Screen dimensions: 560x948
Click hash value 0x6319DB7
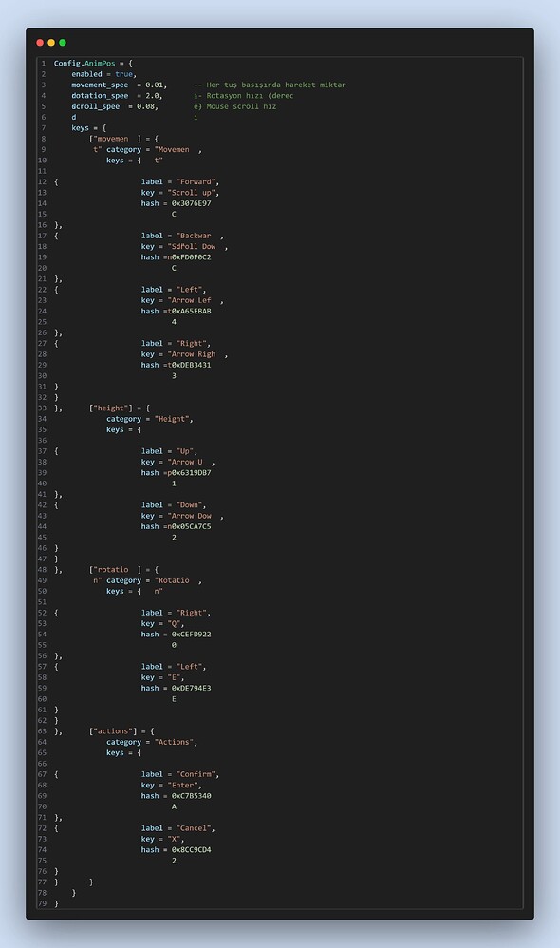(192, 473)
